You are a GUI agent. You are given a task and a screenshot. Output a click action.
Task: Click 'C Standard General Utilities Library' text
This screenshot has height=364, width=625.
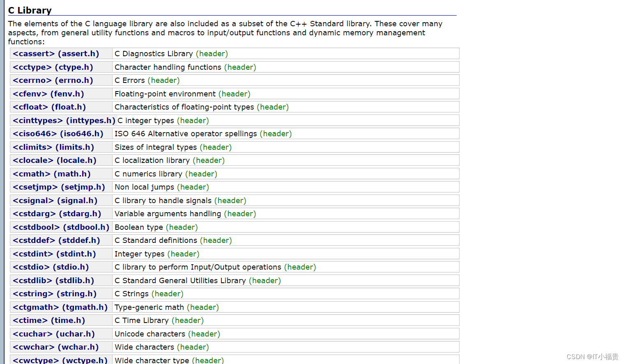[180, 280]
